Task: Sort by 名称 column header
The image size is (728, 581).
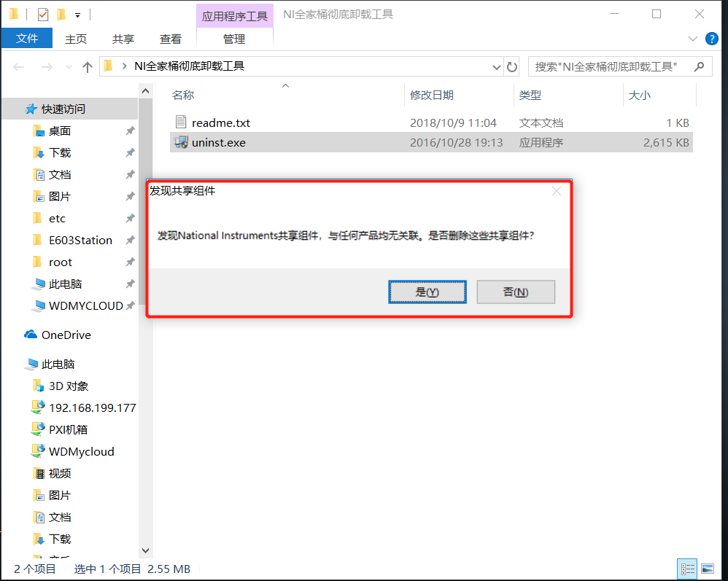Action: pos(183,95)
